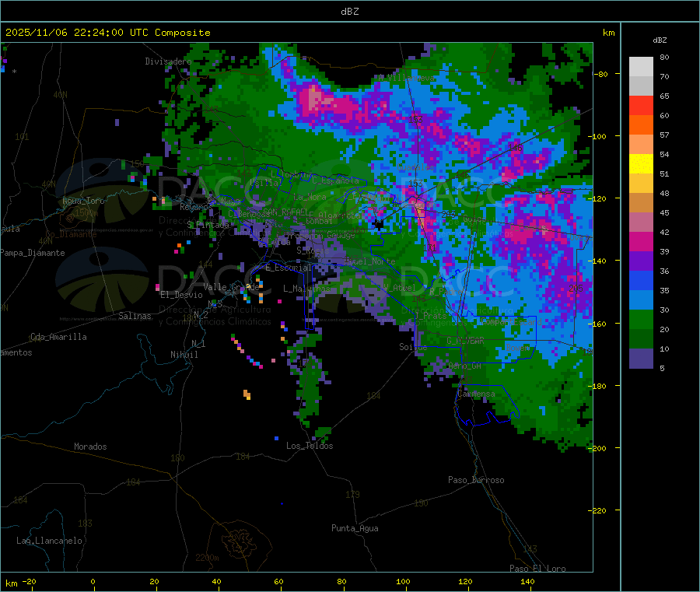The image size is (700, 592).
Task: Click the light blue legend swatch between 35 and 30
Action: (641, 300)
